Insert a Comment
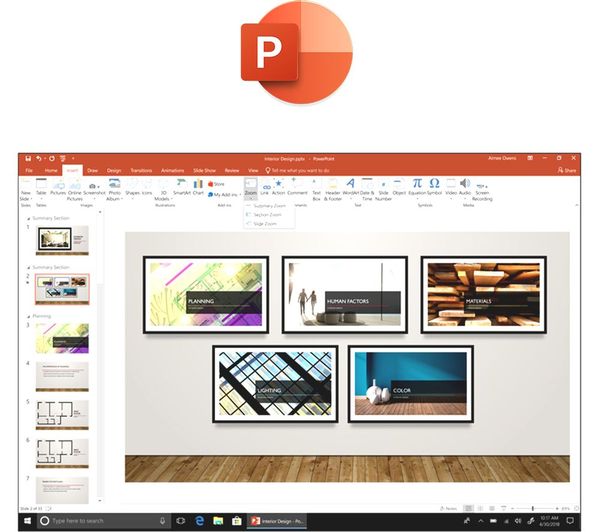This screenshot has height=532, width=600. tap(297, 188)
